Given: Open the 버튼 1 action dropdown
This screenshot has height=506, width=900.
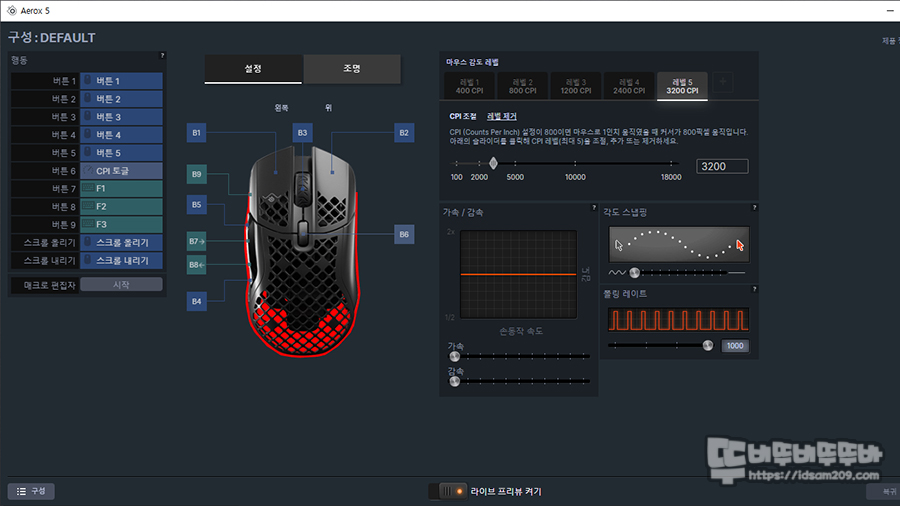Looking at the screenshot, I should click(121, 81).
